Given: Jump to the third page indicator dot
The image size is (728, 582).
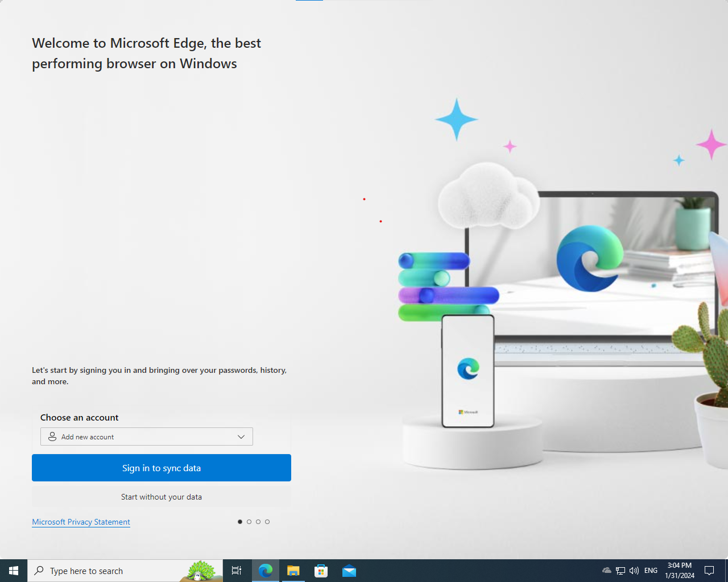Looking at the screenshot, I should 258,522.
